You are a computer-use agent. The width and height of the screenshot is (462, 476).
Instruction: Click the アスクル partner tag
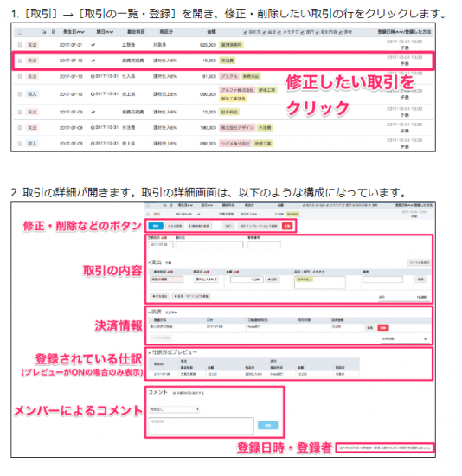229,76
